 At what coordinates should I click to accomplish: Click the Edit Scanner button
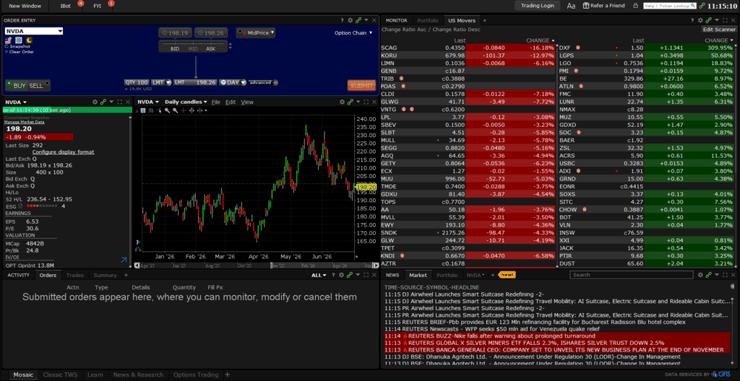(x=719, y=29)
